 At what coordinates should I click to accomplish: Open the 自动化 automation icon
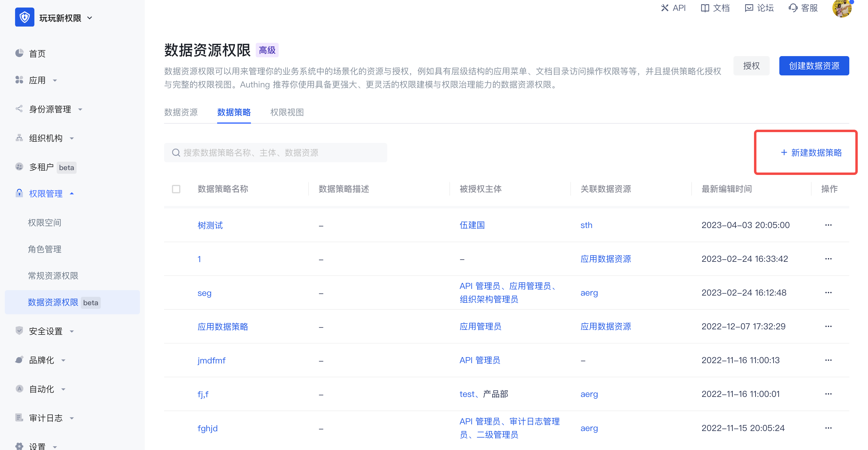19,389
